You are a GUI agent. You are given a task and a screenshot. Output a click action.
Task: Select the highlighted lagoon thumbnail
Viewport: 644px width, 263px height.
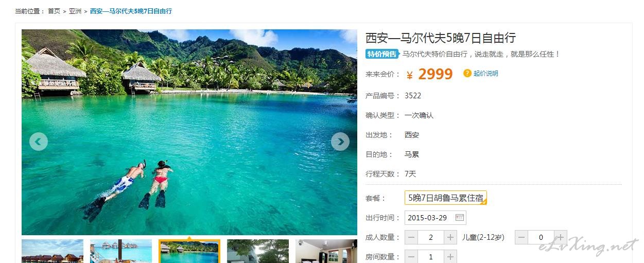tap(189, 251)
